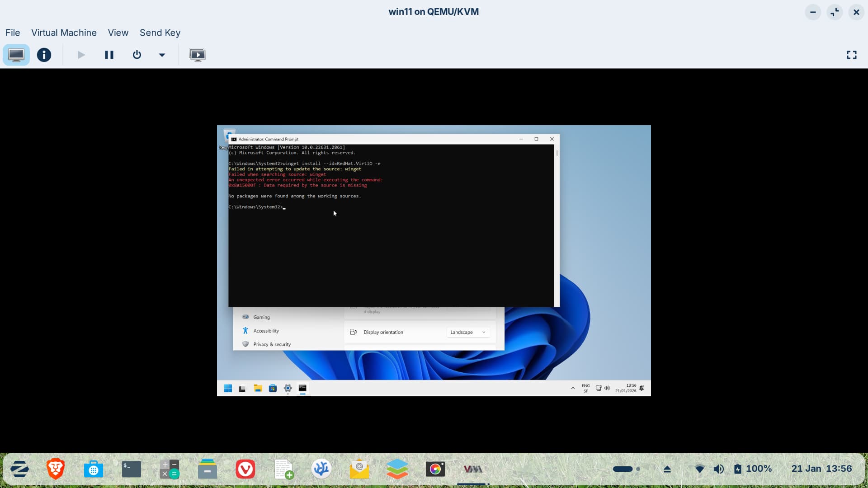Click the host volume speaker icon
Screen dimensions: 868x488
718,469
